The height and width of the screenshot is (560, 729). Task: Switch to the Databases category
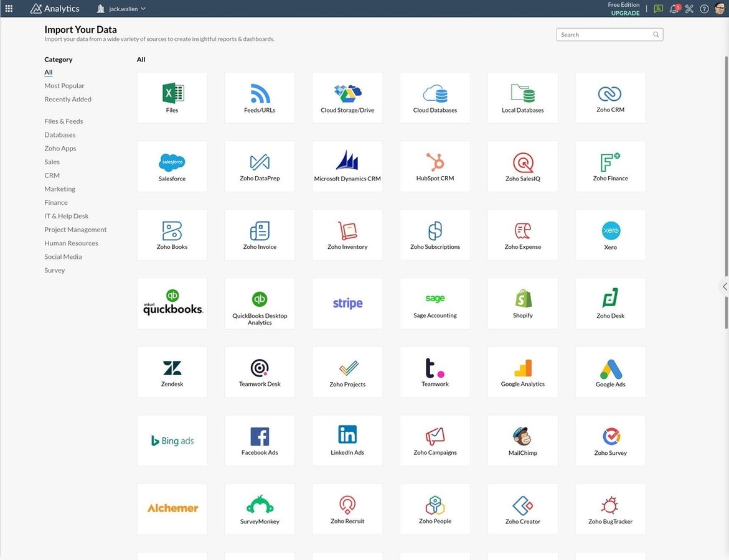click(x=60, y=135)
